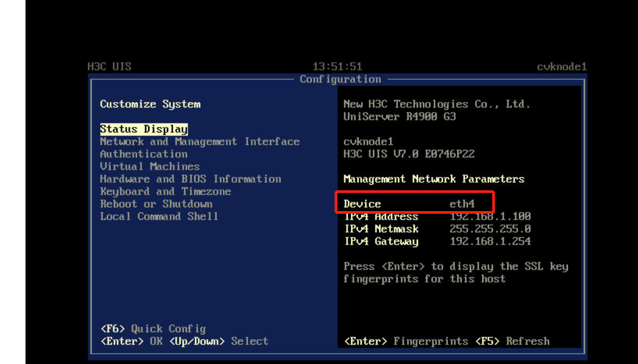
Task: Click the gateway value 192.168.1.254
Action: [490, 241]
